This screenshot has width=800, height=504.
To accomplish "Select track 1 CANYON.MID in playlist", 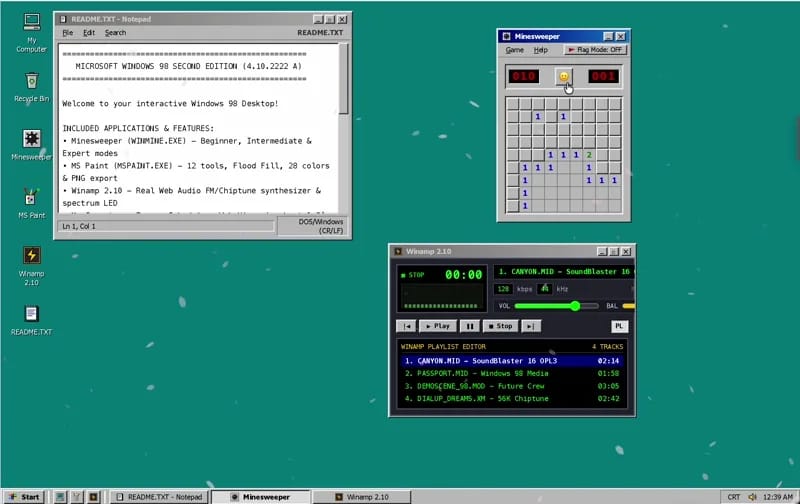I will click(512, 361).
